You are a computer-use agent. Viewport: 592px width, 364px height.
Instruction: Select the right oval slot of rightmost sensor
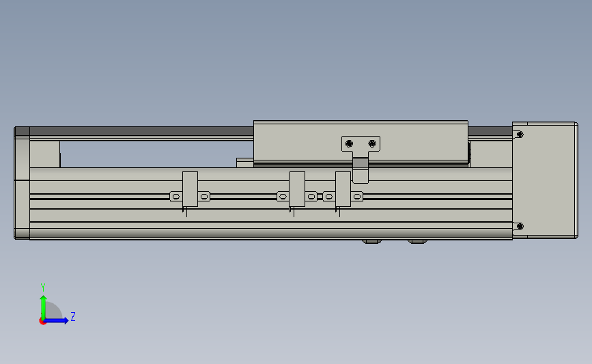pos(357,197)
